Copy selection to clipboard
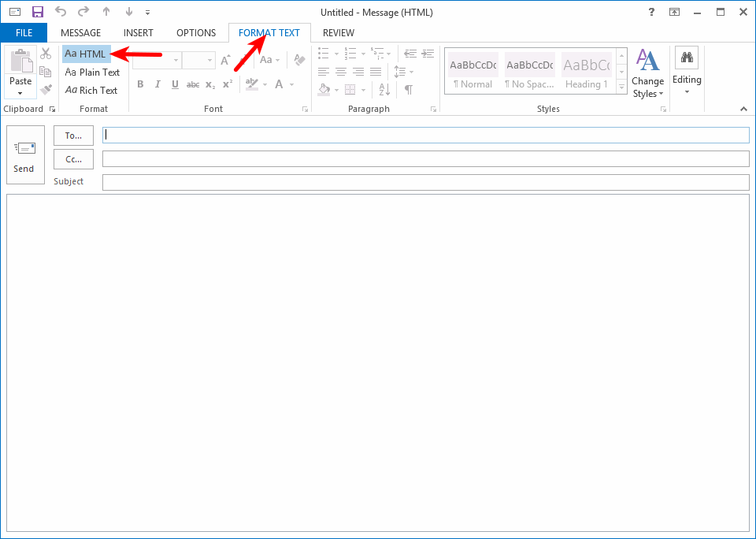The image size is (756, 539). 46,72
